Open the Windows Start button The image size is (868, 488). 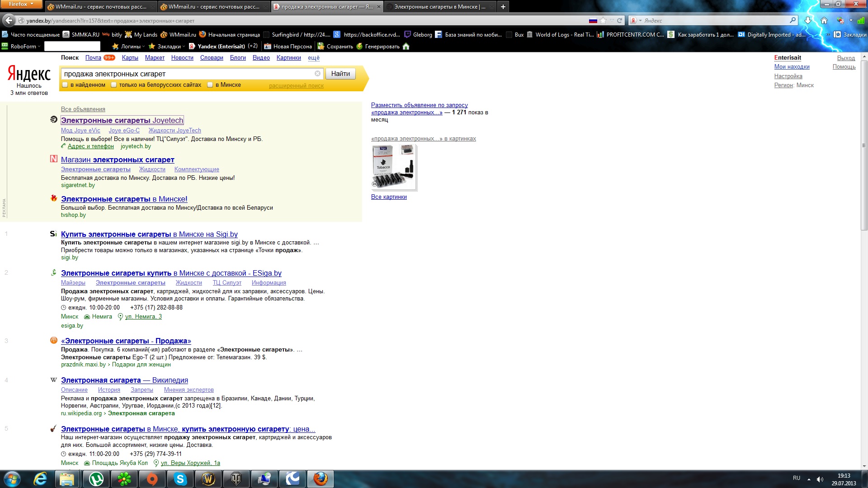click(12, 479)
